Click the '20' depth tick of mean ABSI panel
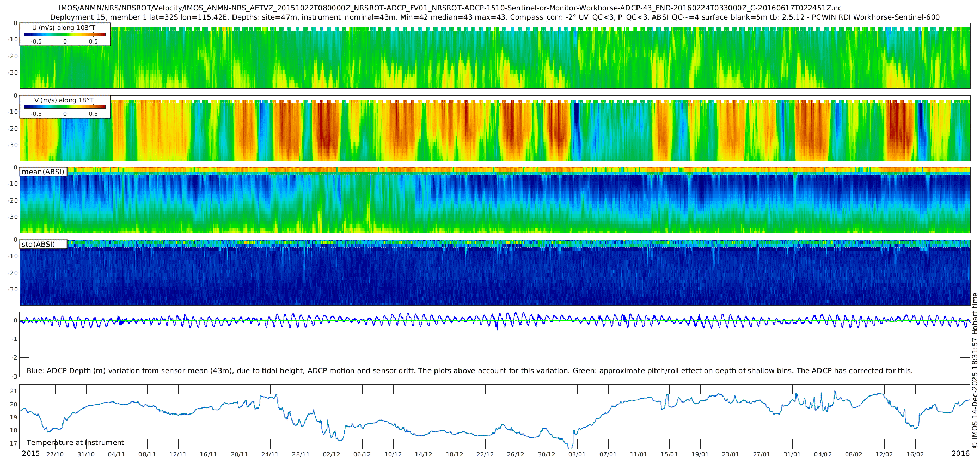The width and height of the screenshot is (980, 463). [x=14, y=201]
